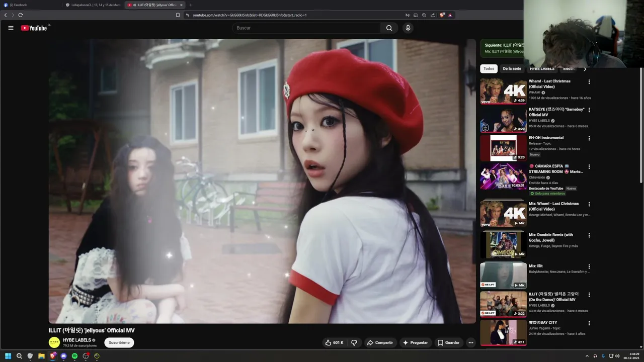The image size is (644, 362).
Task: Open Brave Shields lion icon
Action: click(442, 15)
